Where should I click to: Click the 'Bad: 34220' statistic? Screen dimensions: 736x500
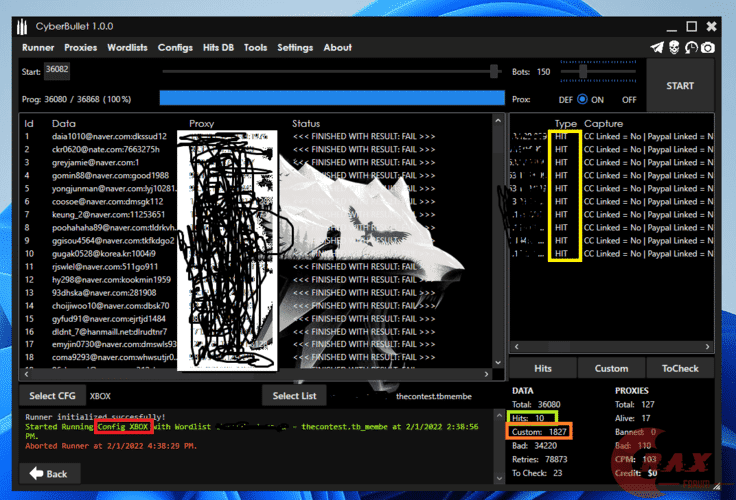pos(534,445)
